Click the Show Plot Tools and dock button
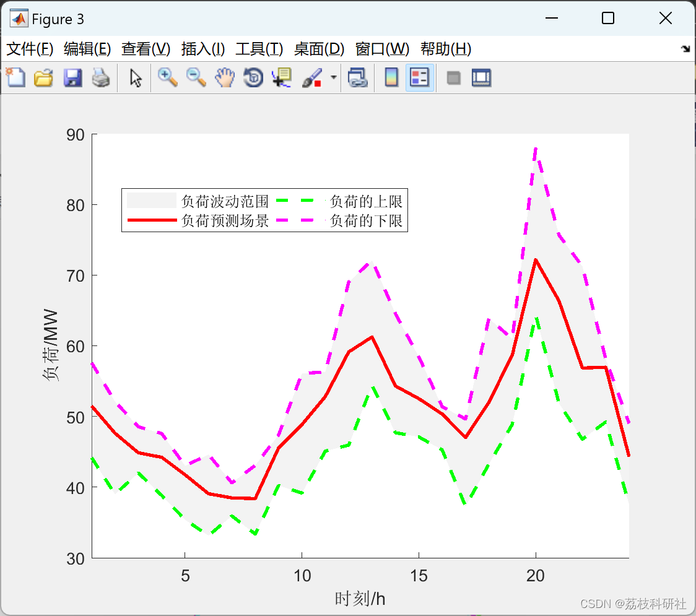 pyautogui.click(x=481, y=78)
